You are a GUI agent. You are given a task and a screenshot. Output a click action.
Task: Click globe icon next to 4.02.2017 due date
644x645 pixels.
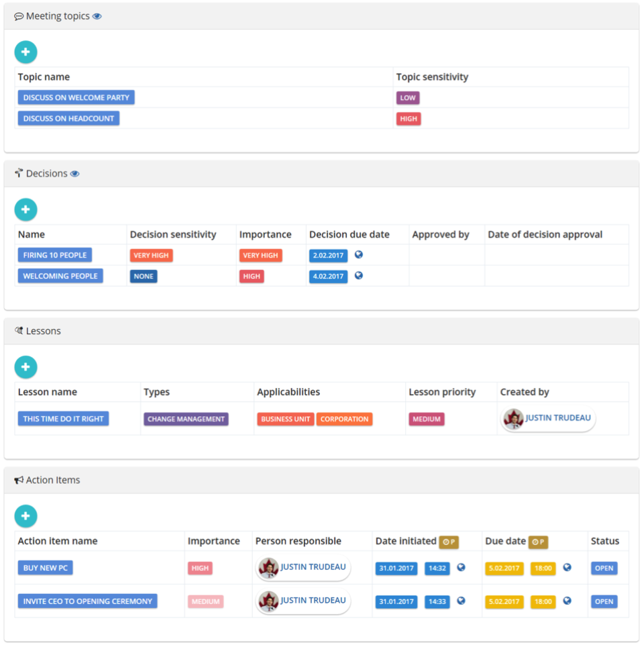359,276
